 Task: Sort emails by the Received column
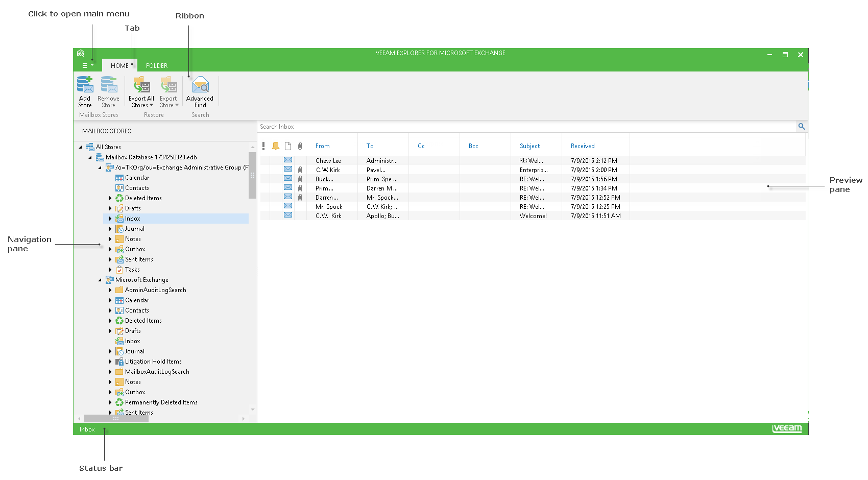pyautogui.click(x=583, y=146)
